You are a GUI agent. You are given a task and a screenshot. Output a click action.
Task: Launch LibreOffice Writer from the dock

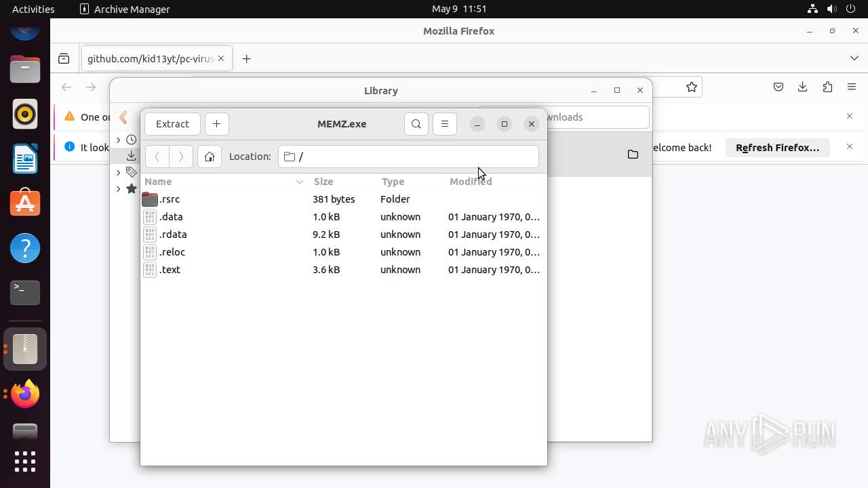25,159
